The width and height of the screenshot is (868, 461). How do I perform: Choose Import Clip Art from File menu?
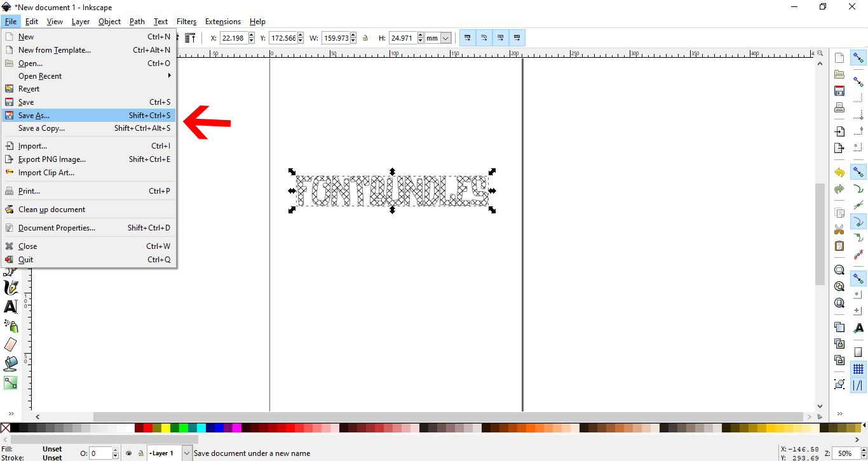tap(89, 173)
